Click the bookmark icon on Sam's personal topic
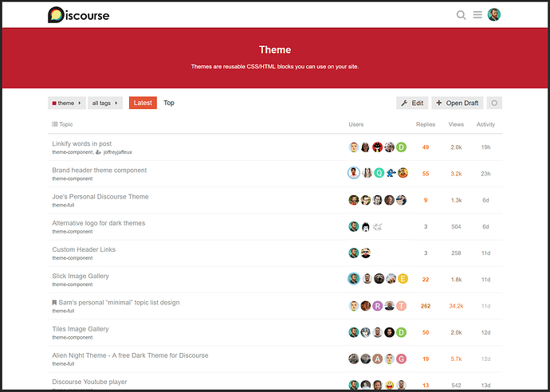 tap(54, 303)
